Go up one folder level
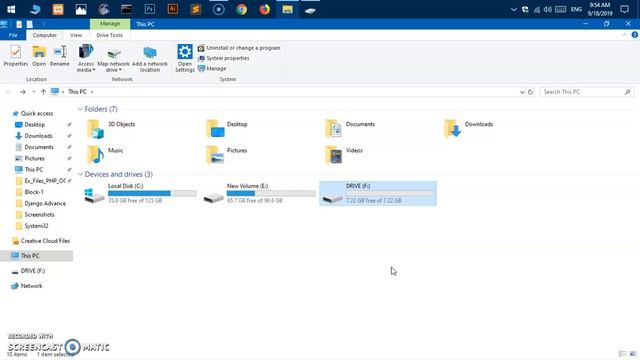 [x=43, y=92]
